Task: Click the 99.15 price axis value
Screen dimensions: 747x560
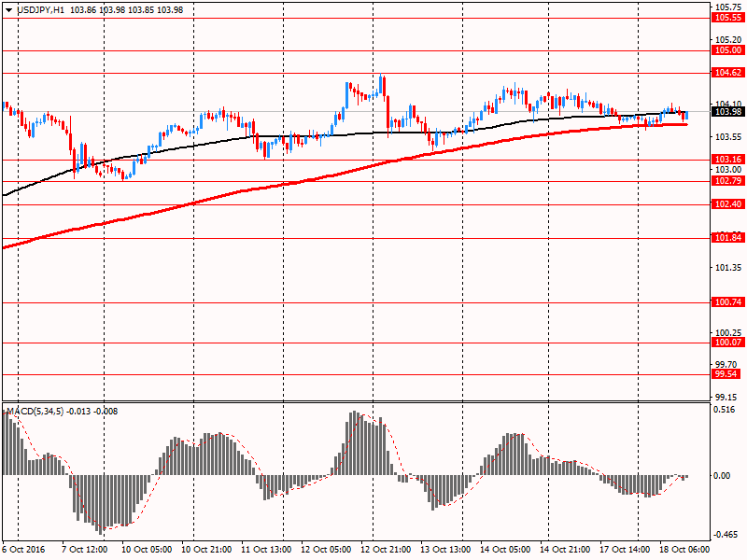Action: pos(728,397)
